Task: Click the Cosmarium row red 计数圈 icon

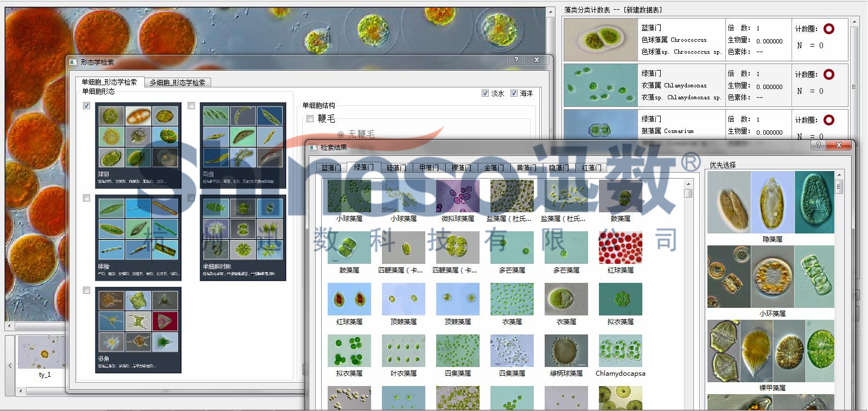Action: pyautogui.click(x=829, y=120)
